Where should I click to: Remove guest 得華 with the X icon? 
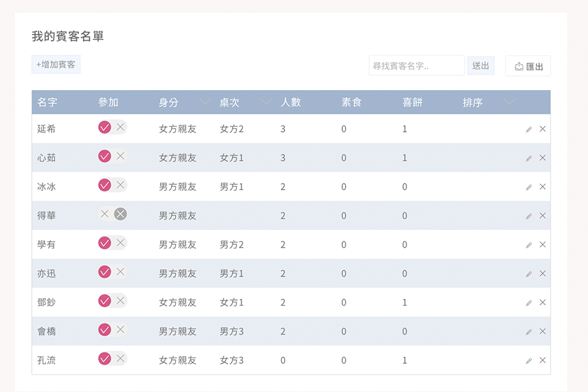tap(542, 216)
